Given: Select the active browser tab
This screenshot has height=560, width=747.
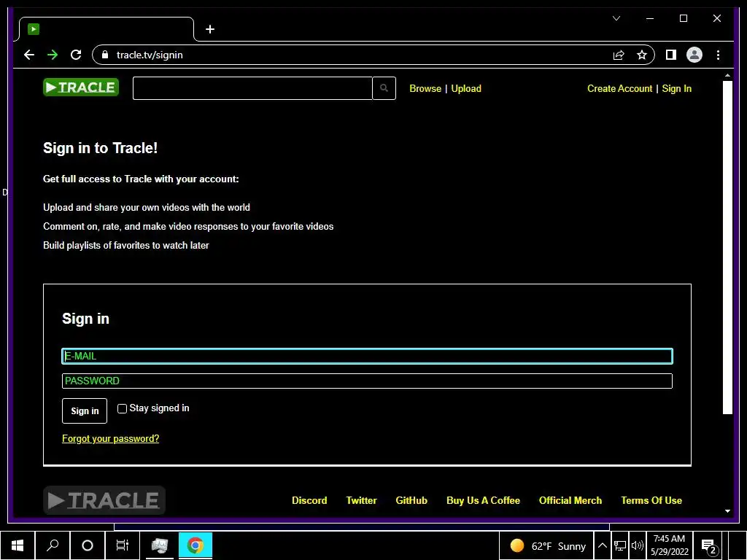Looking at the screenshot, I should click(106, 29).
